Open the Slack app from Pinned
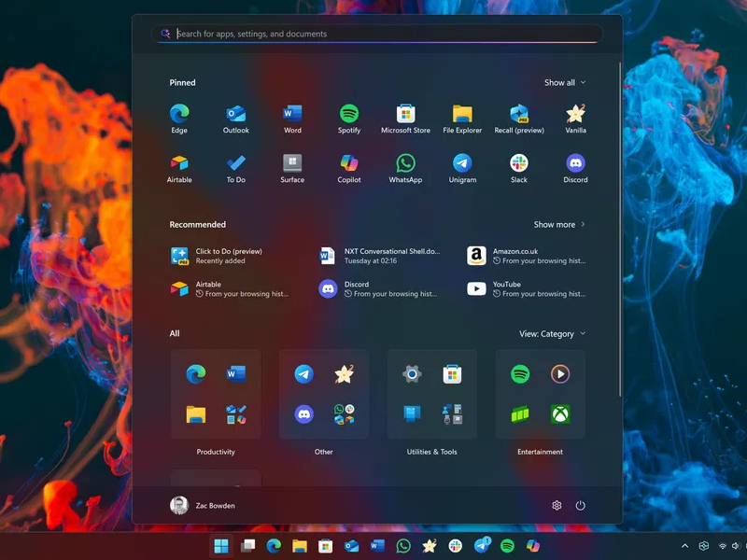The width and height of the screenshot is (747, 560). 518,168
